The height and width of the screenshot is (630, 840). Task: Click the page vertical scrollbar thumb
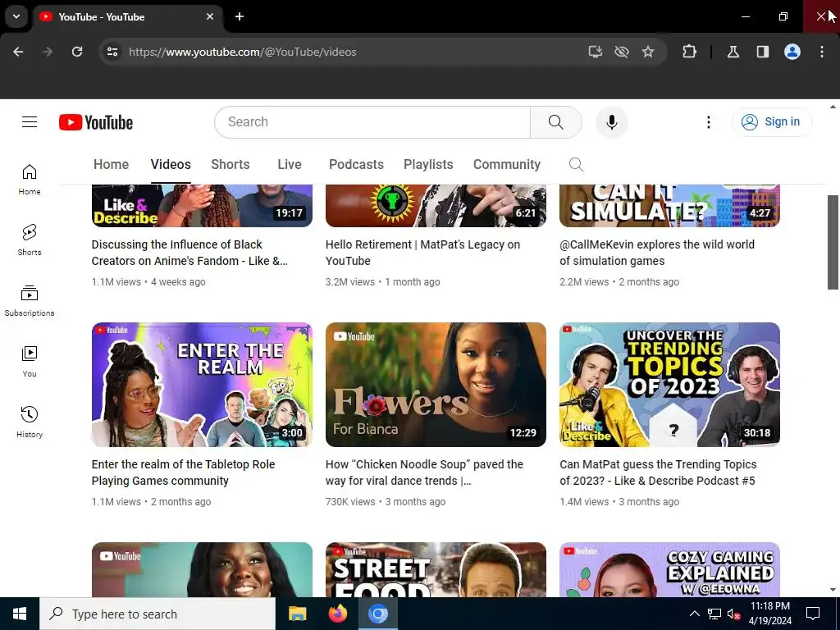[x=833, y=242]
